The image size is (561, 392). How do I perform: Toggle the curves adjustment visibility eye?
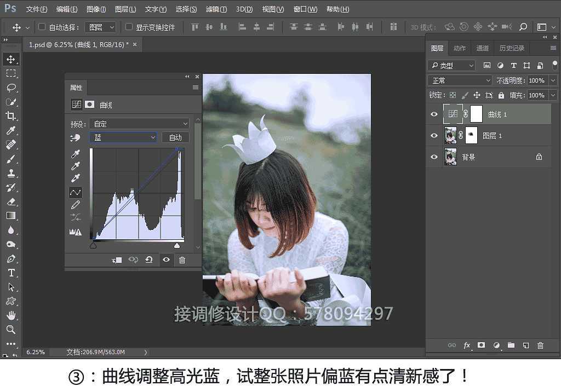click(x=434, y=114)
